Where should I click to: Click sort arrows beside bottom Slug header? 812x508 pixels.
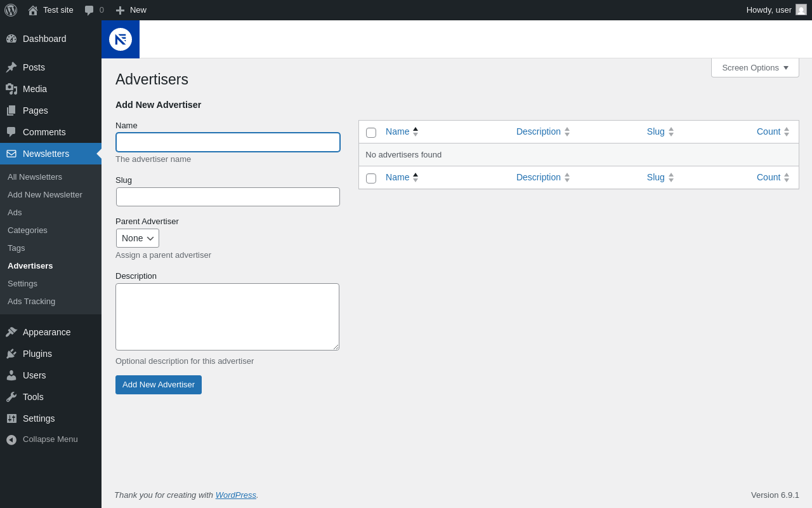(671, 178)
